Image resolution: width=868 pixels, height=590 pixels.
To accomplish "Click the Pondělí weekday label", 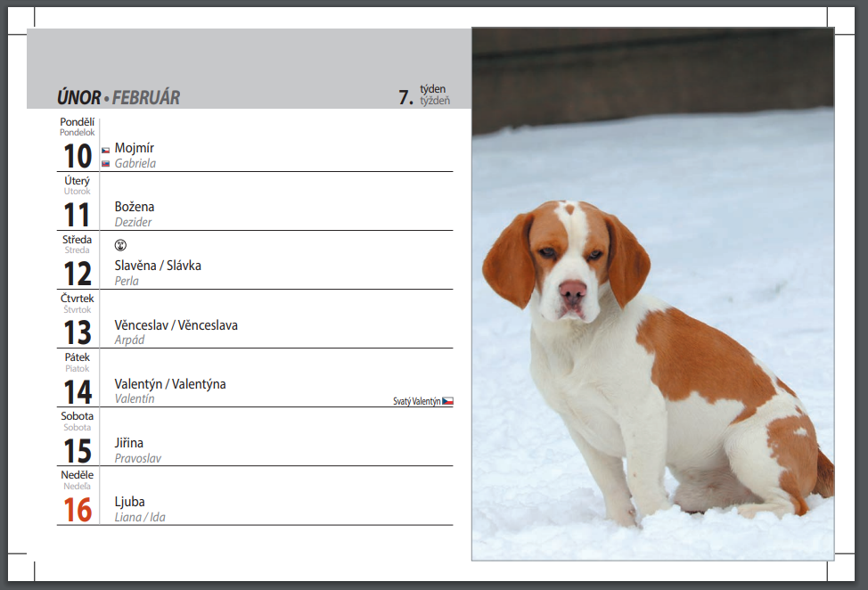I will pos(78,122).
